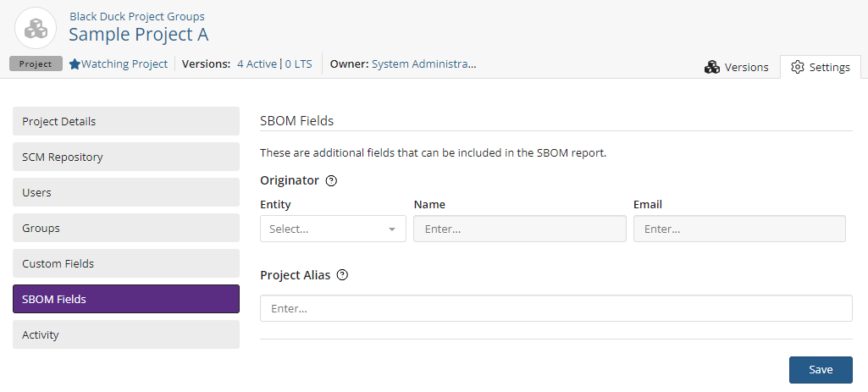Toggle the Watching Project star icon
Viewport: 868px width, 392px height.
pos(75,64)
